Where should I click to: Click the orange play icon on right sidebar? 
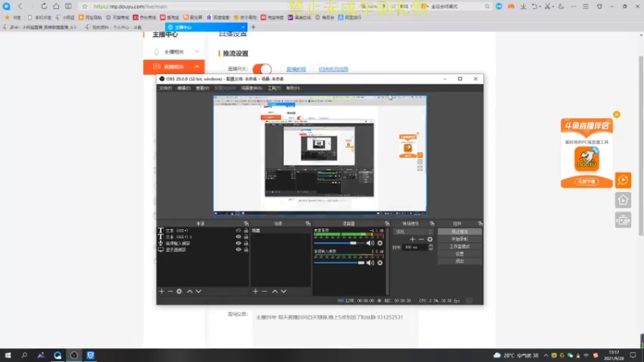[623, 179]
